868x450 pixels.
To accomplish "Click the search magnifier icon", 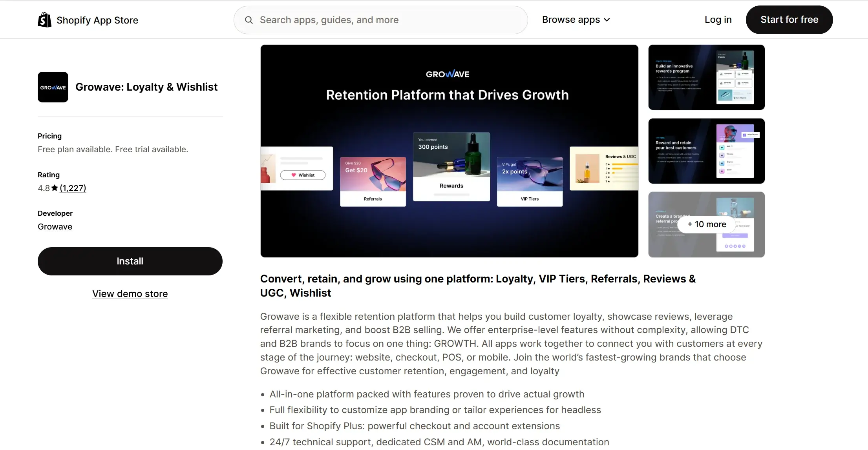I will click(249, 20).
